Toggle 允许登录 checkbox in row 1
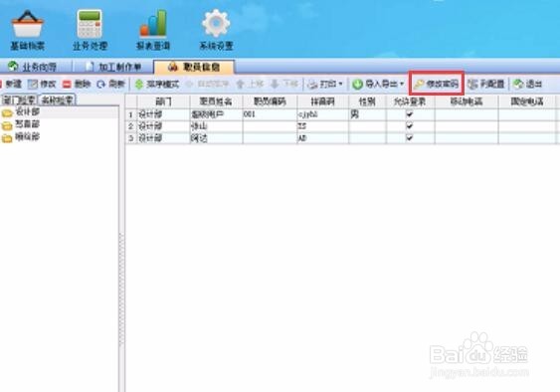Image resolution: width=560 pixels, height=392 pixels. click(x=410, y=114)
